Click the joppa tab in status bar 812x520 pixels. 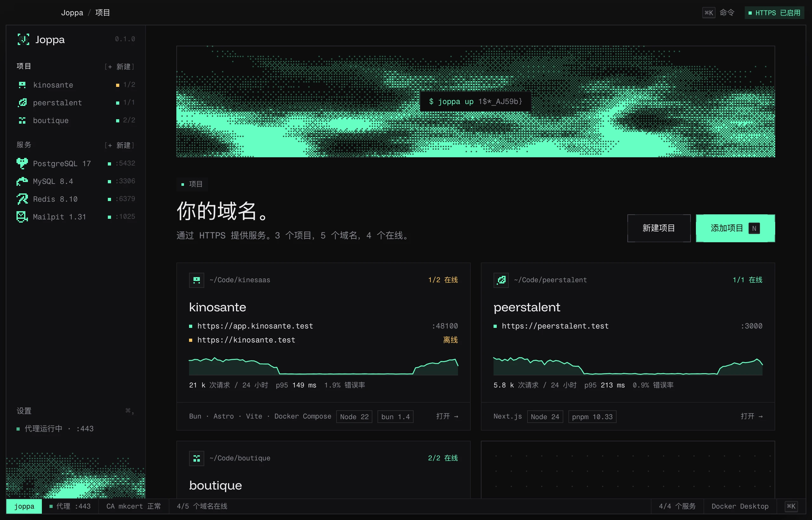(24, 506)
